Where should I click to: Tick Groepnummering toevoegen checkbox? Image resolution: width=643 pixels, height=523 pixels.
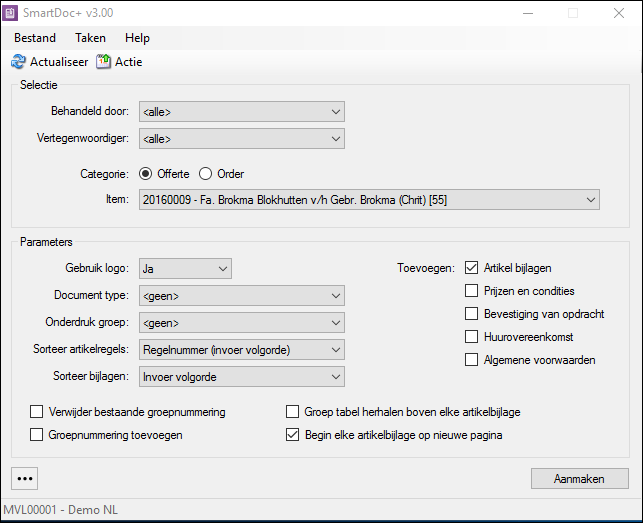(x=36, y=435)
